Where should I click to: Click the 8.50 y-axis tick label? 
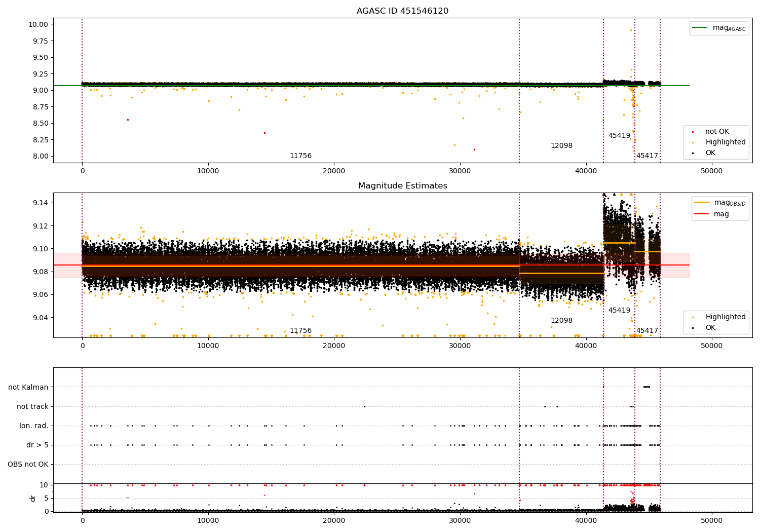(x=40, y=124)
